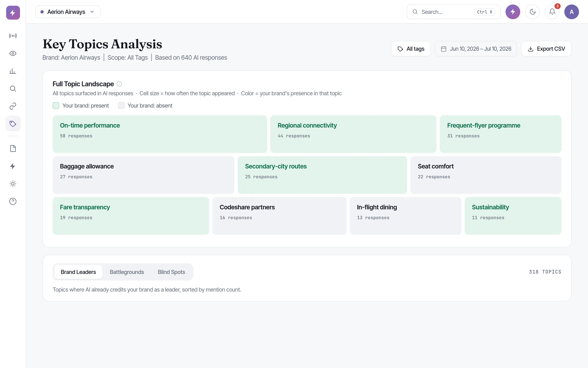Select the Baggage allowance topic cell
This screenshot has width=588, height=368.
coord(143,175)
